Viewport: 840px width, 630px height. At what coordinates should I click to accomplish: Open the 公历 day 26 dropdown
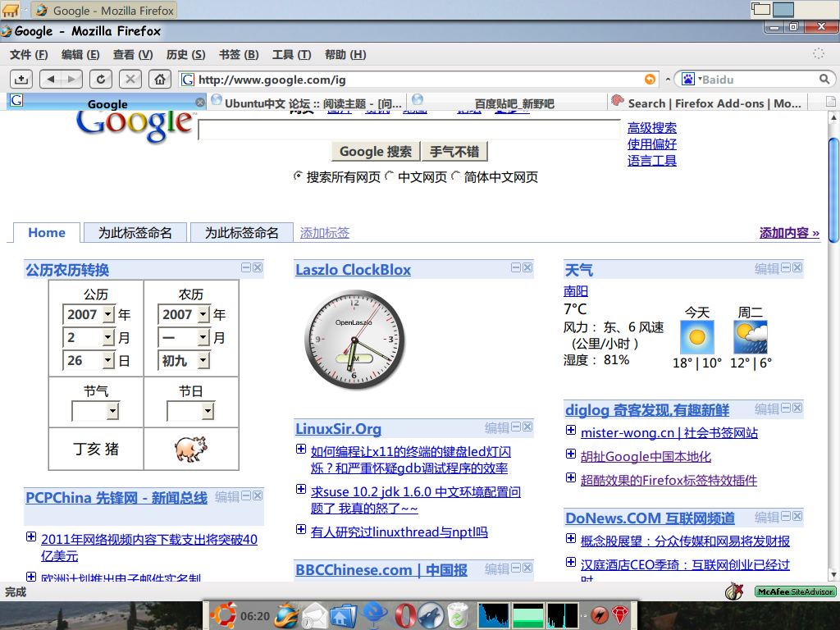click(89, 361)
